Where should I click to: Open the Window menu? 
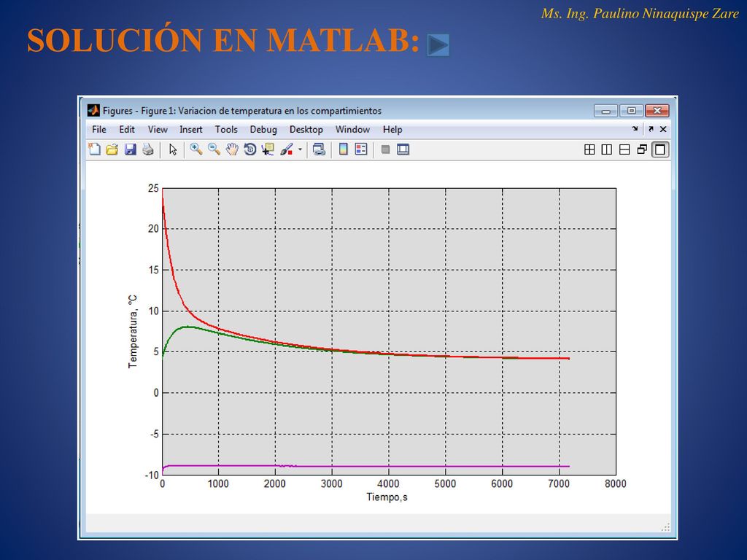[x=352, y=130]
